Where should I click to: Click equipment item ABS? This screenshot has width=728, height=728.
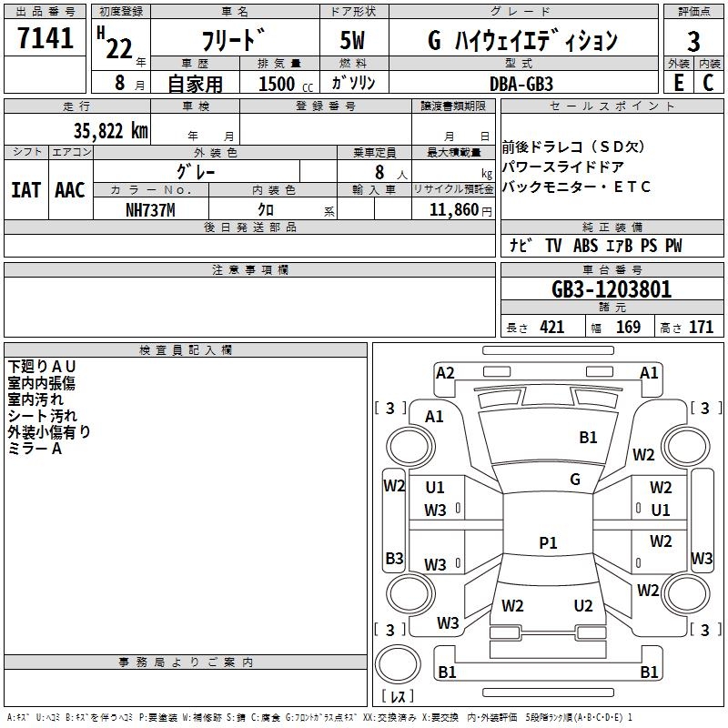585,246
